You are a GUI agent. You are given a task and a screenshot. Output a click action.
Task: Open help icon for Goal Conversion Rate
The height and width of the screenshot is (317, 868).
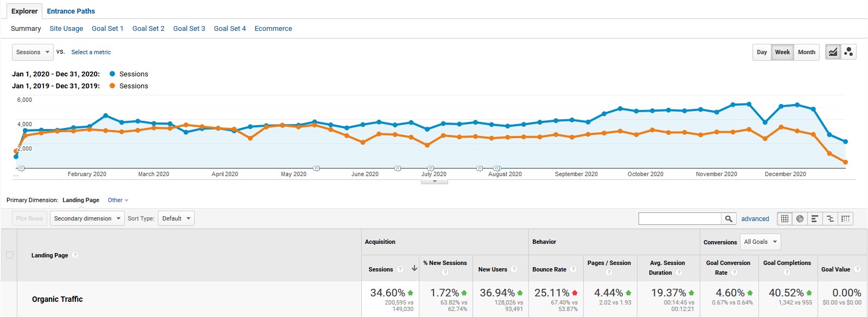click(735, 273)
